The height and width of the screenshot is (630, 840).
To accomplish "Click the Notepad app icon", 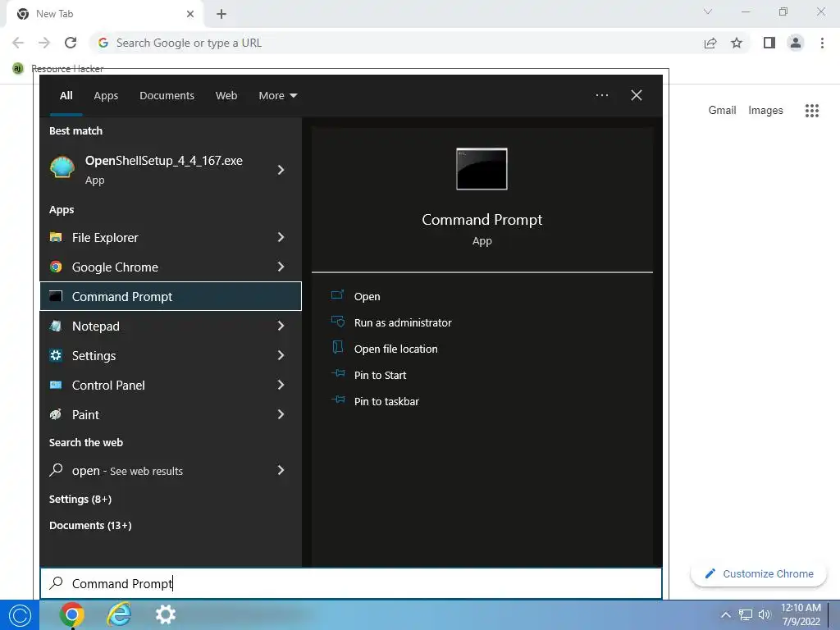I will pyautogui.click(x=56, y=326).
